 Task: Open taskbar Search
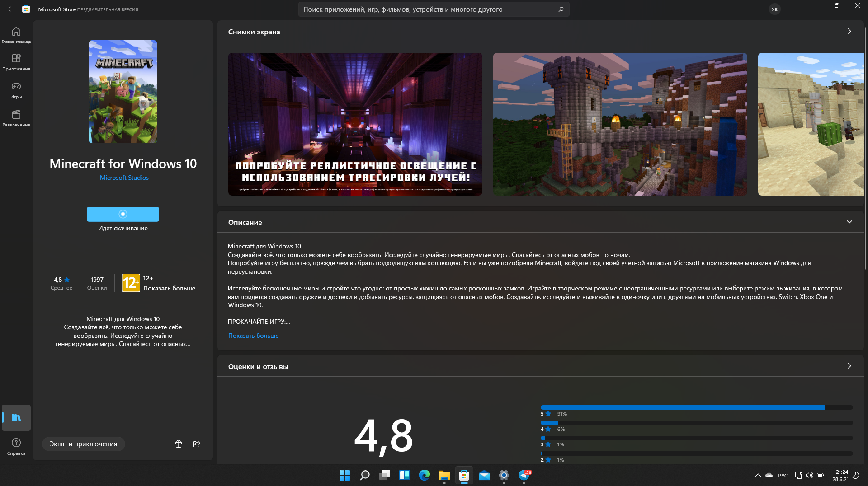[x=364, y=475]
